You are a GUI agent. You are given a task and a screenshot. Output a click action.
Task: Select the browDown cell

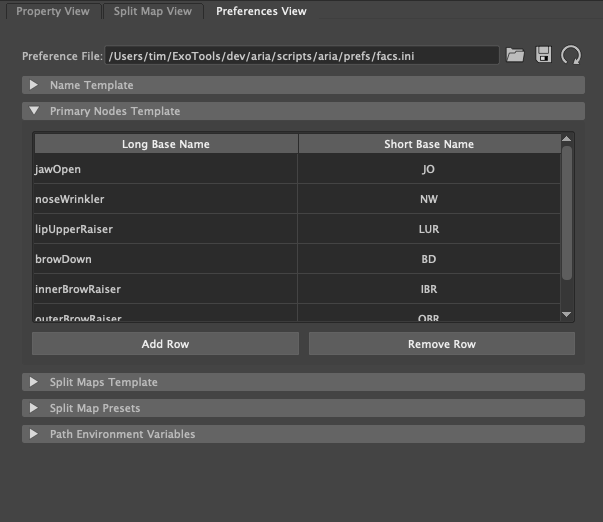(x=166, y=259)
